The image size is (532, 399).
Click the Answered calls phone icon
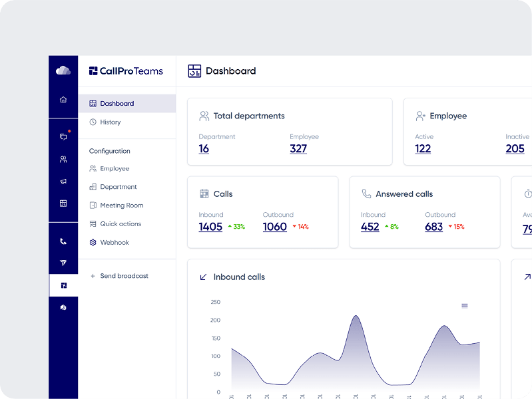pyautogui.click(x=366, y=194)
